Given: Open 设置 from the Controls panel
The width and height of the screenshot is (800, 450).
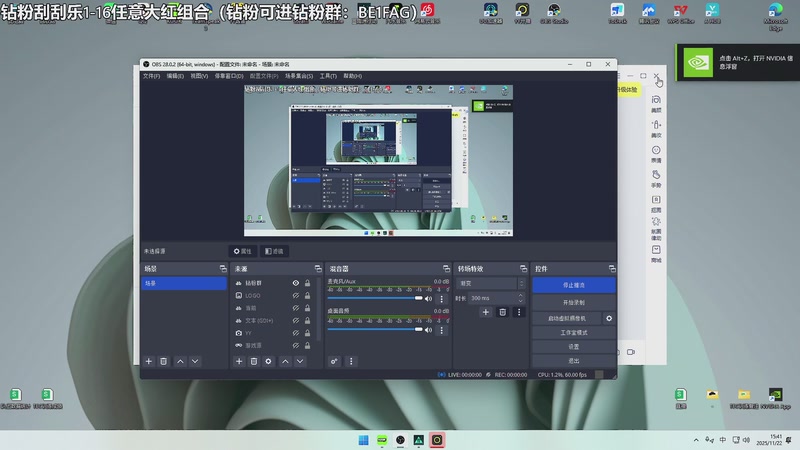Looking at the screenshot, I should (573, 346).
